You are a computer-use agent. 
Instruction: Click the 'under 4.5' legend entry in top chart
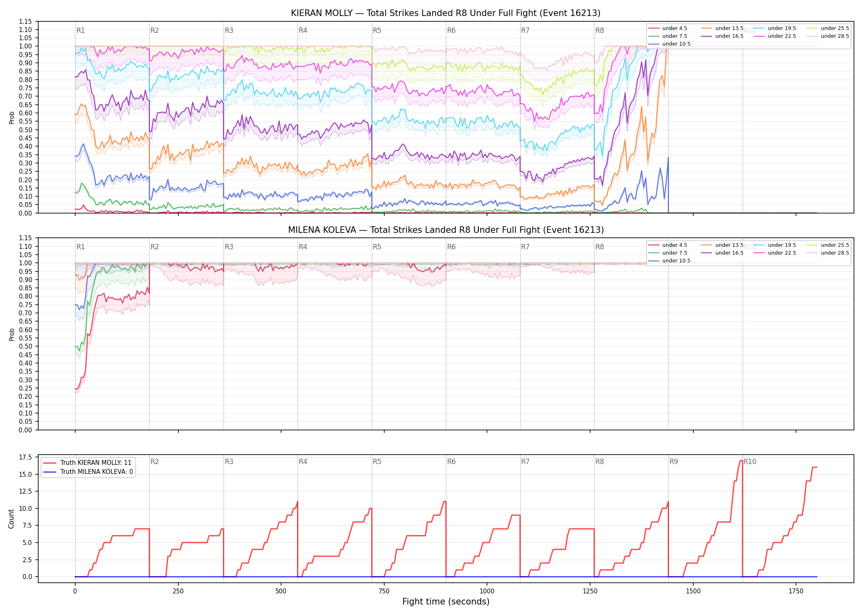(668, 28)
